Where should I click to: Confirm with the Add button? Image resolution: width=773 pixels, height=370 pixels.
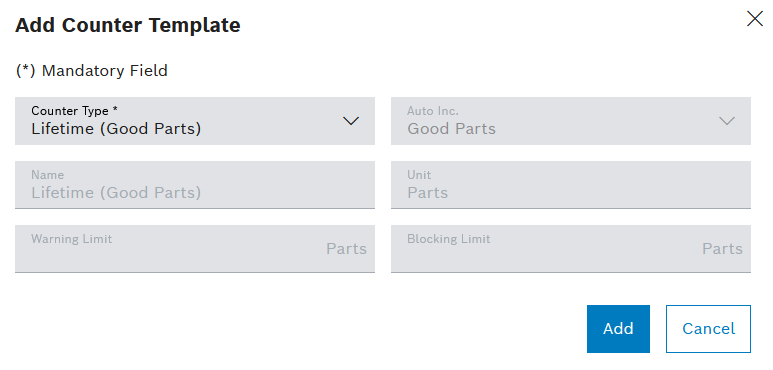pyautogui.click(x=618, y=329)
